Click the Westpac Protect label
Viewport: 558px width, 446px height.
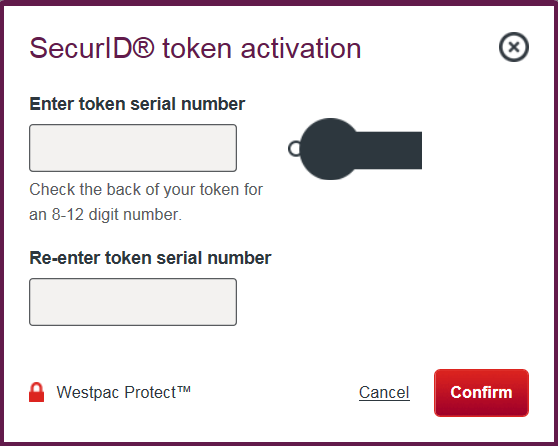point(123,392)
